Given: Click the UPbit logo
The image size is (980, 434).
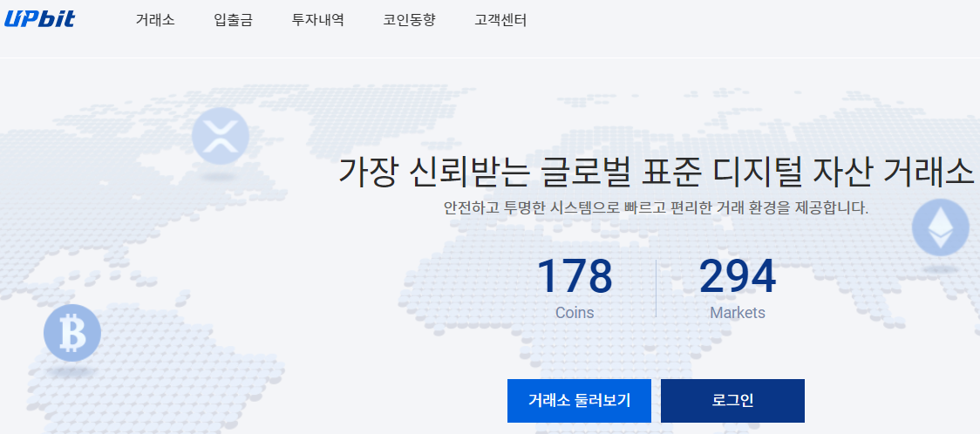Looking at the screenshot, I should [39, 19].
